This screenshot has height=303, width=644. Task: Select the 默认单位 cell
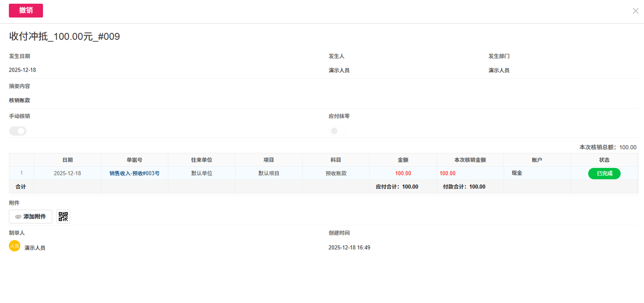(x=202, y=173)
